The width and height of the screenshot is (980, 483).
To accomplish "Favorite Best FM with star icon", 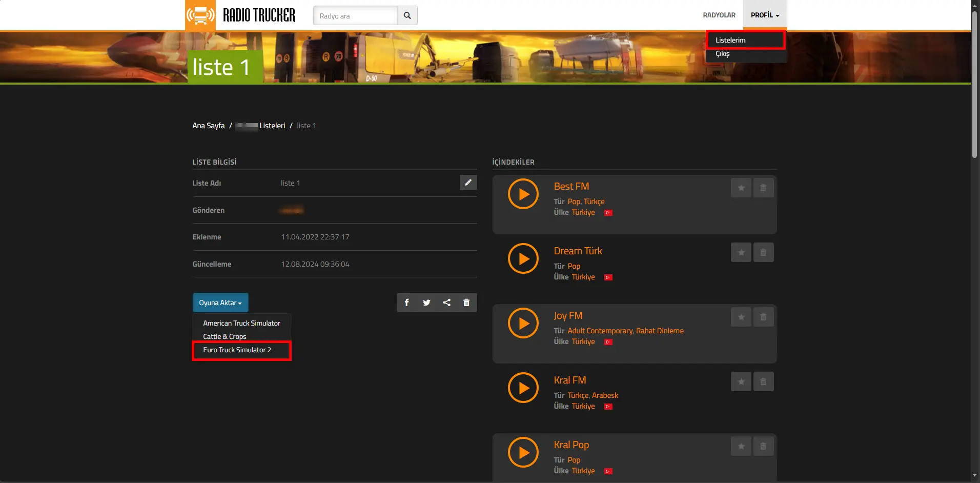I will tap(741, 188).
